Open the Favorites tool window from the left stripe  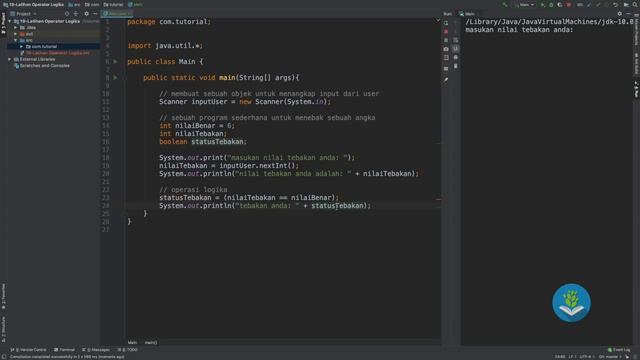pyautogui.click(x=3, y=297)
